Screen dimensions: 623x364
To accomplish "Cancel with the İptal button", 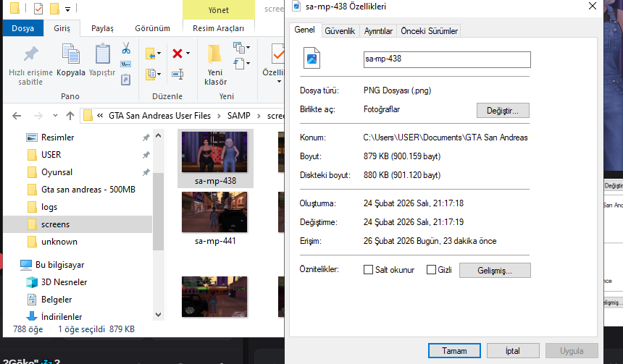I will click(513, 351).
